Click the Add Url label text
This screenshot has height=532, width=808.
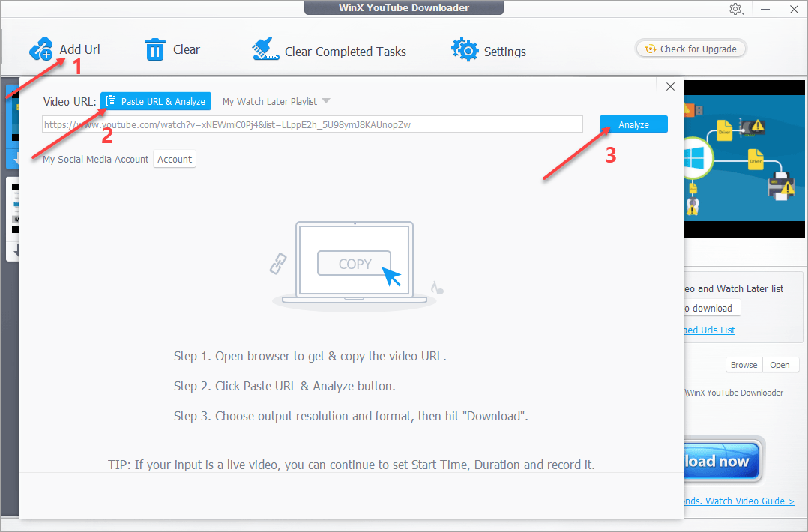click(x=80, y=49)
